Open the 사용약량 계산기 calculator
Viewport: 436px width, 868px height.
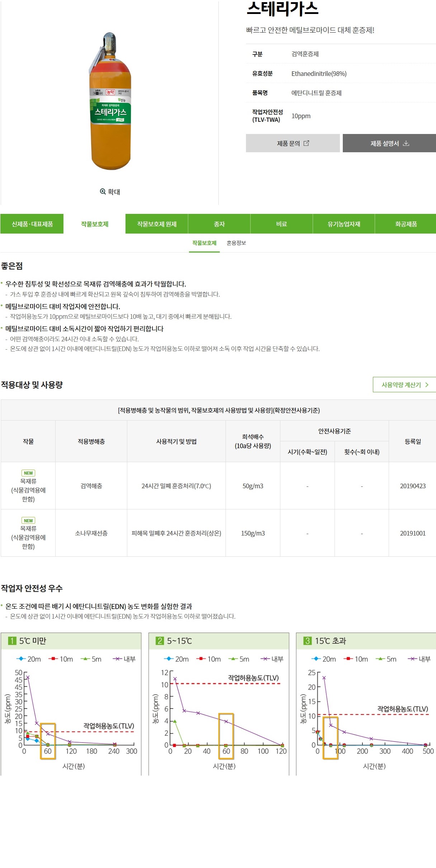(x=404, y=385)
